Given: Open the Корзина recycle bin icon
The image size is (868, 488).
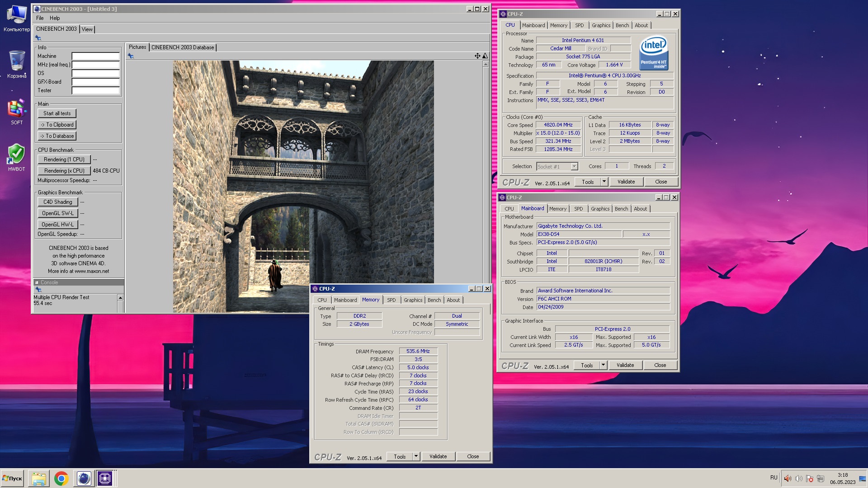Looking at the screenshot, I should tap(17, 64).
